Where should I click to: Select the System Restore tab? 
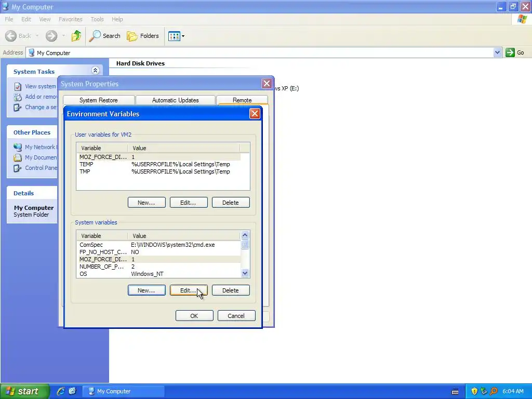tap(98, 100)
